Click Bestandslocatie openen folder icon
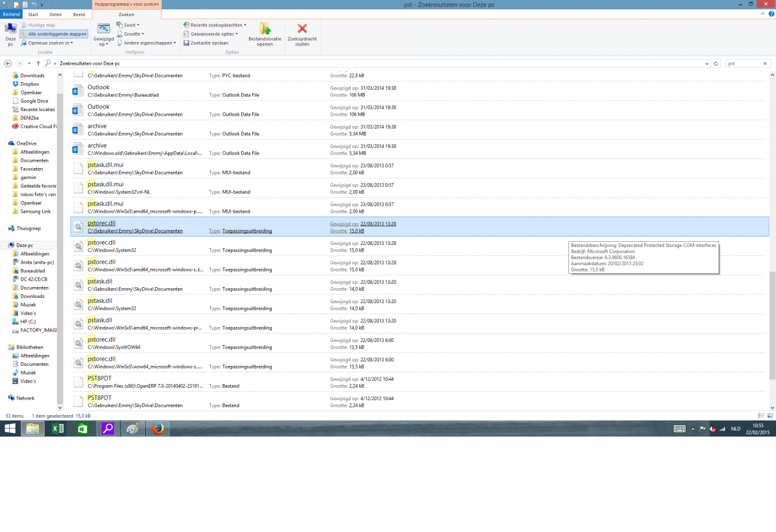Viewport: 776px width, 532px height. pyautogui.click(x=265, y=34)
